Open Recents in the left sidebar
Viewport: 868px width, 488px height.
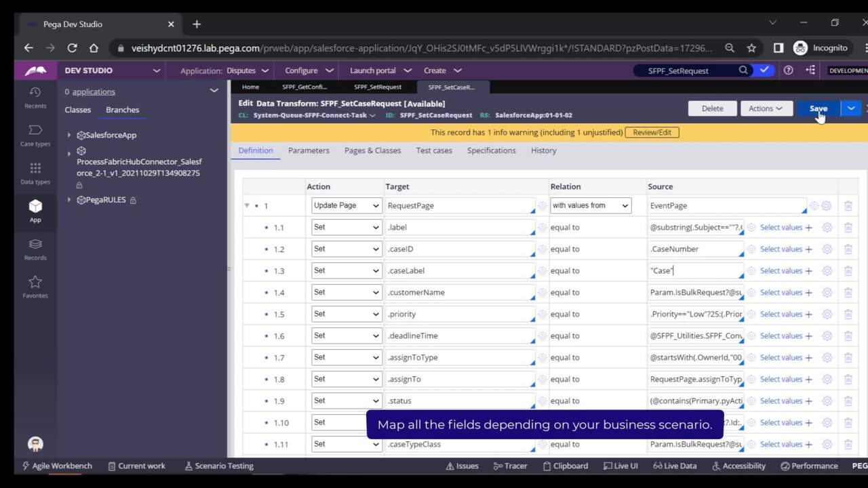tap(35, 97)
